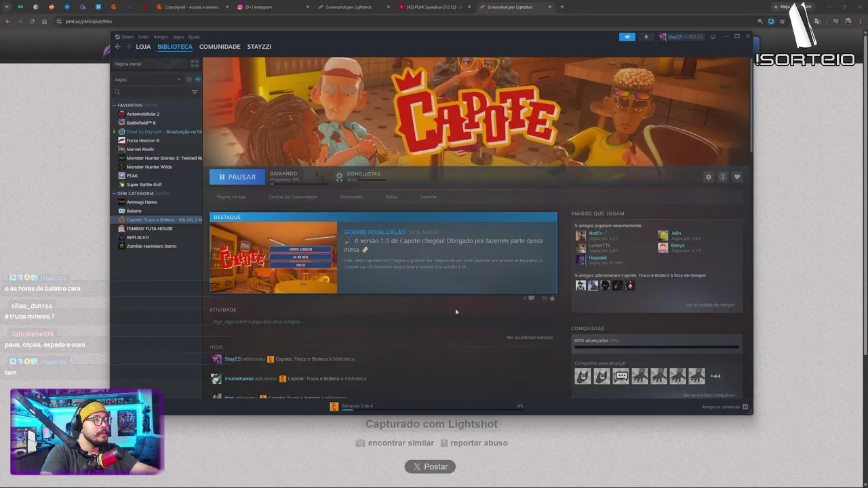Open the Grande Atualização news thumbnail

coord(273,258)
